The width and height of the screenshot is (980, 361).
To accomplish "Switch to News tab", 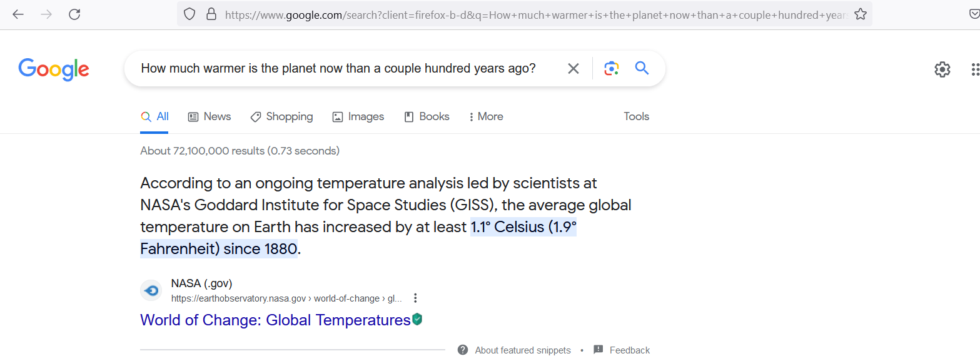I will click(210, 116).
